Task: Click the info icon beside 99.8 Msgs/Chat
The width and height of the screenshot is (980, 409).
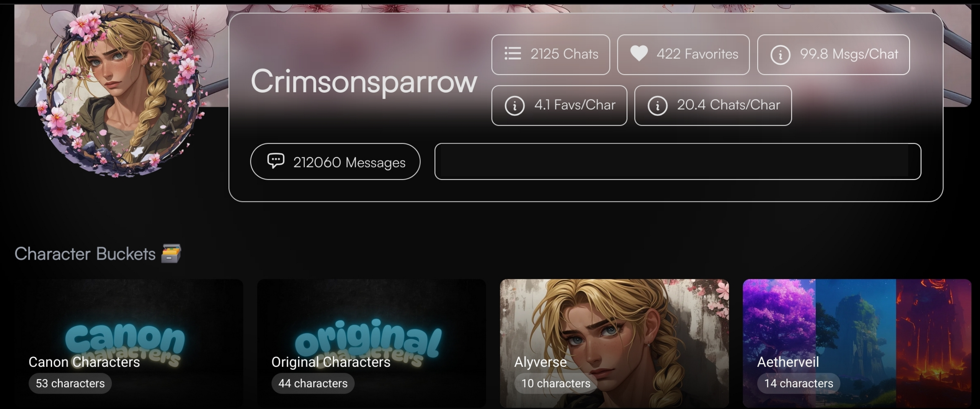Action: click(x=780, y=55)
